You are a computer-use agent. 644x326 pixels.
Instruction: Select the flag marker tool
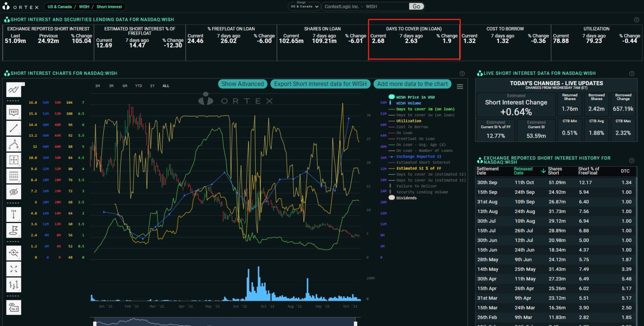[x=14, y=231]
